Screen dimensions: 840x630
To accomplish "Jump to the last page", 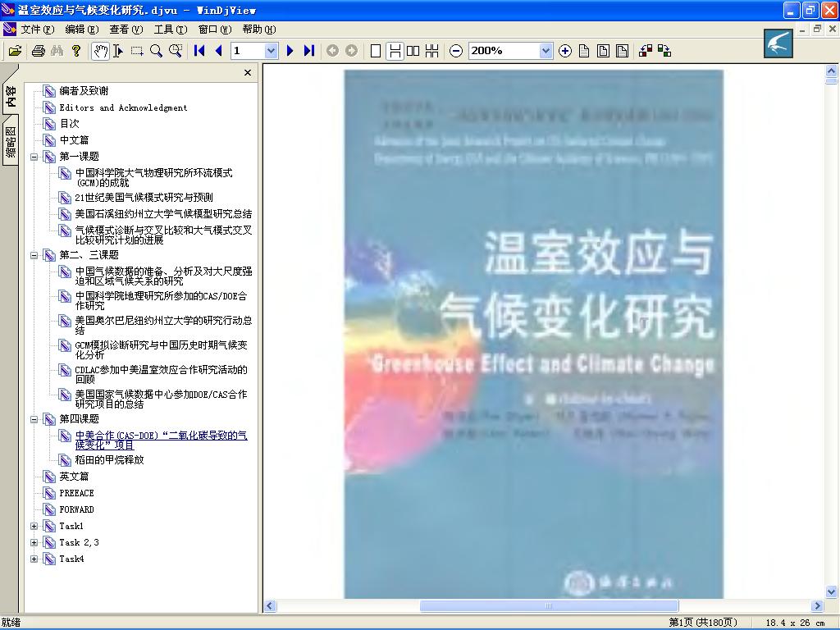I will (x=309, y=51).
